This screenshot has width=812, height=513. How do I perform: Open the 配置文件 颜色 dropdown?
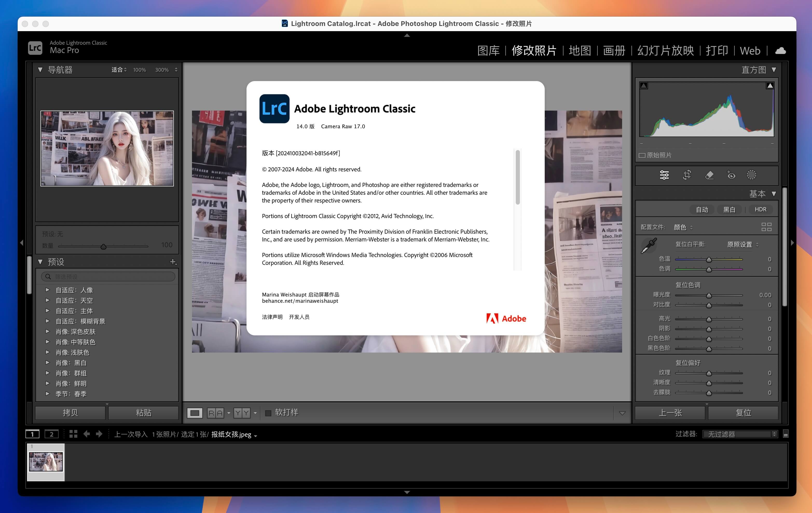tap(683, 227)
